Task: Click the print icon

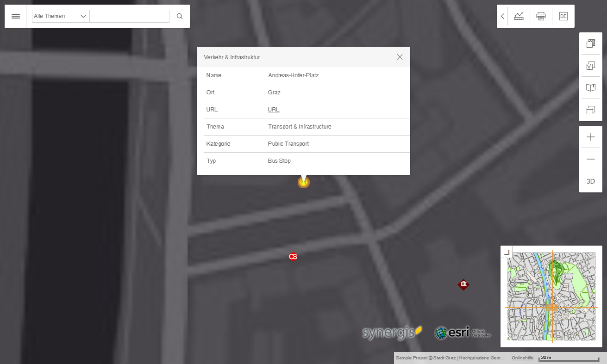Action: point(541,16)
